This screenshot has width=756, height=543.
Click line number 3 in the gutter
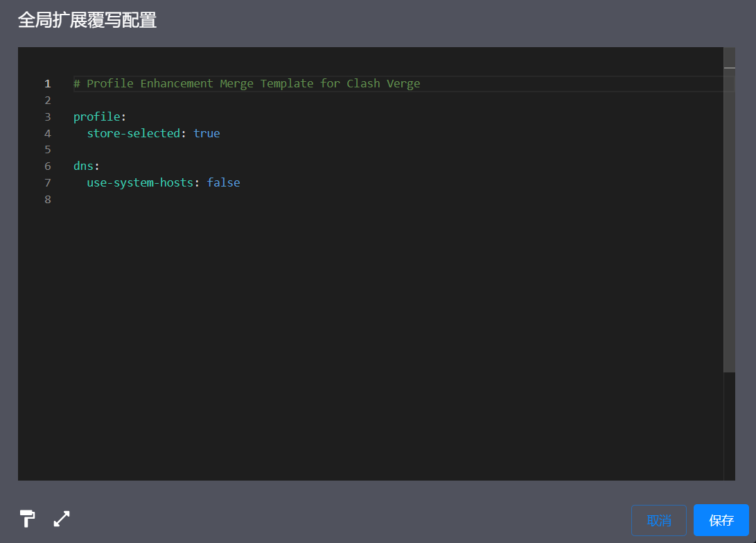click(48, 117)
